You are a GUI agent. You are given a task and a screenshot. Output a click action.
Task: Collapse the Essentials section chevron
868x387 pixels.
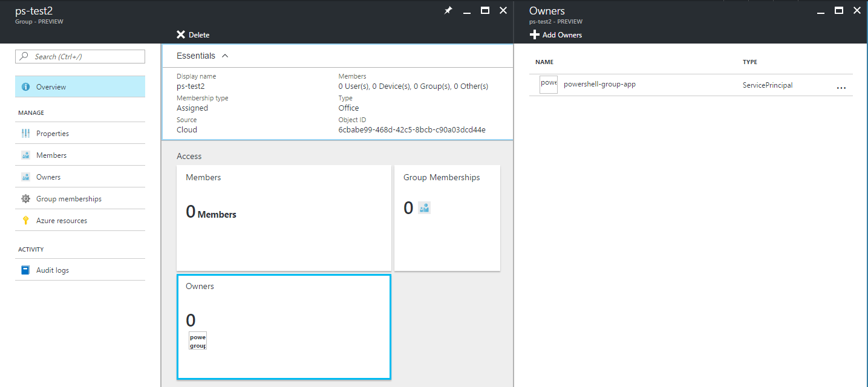tap(225, 56)
